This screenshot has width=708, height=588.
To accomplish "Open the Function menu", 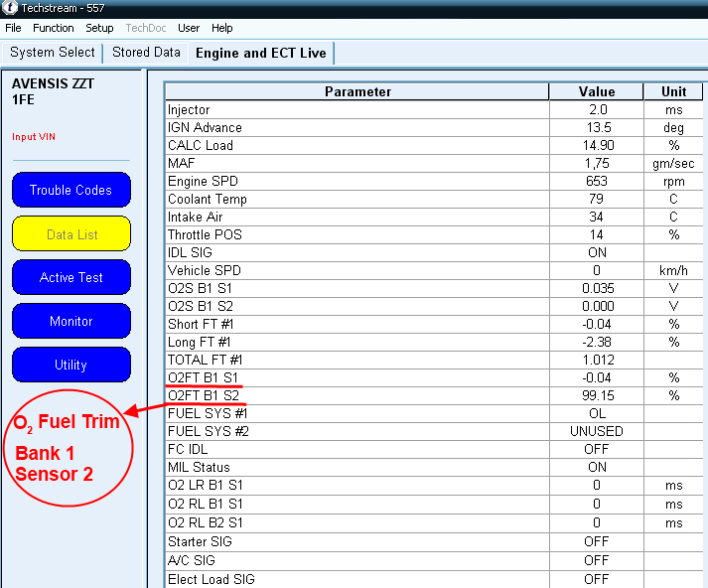I will click(54, 28).
